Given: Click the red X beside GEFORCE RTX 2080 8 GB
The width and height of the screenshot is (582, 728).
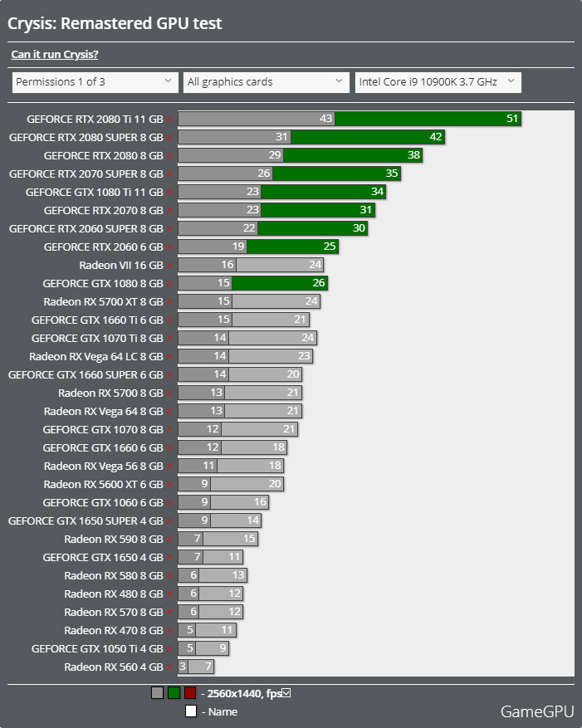Looking at the screenshot, I should coord(169,155).
